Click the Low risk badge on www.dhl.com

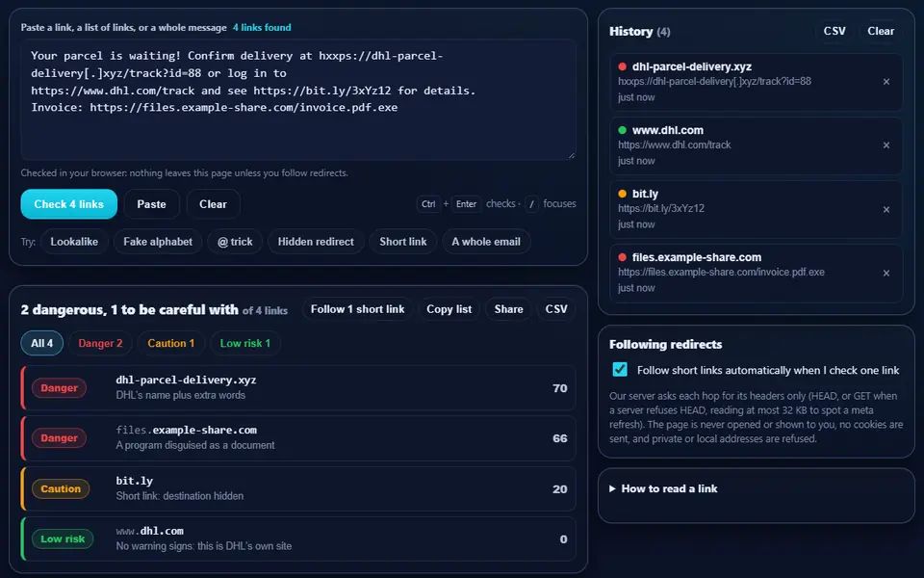point(63,539)
